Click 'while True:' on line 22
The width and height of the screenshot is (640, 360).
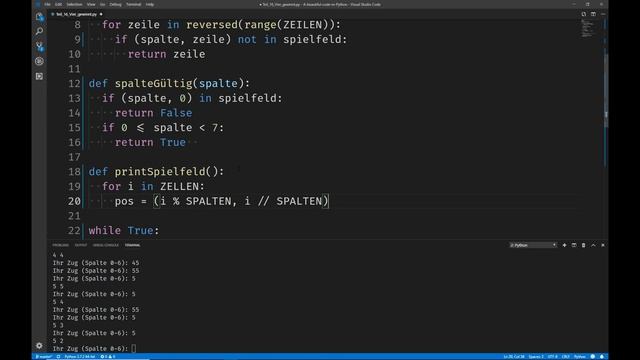pyautogui.click(x=124, y=231)
